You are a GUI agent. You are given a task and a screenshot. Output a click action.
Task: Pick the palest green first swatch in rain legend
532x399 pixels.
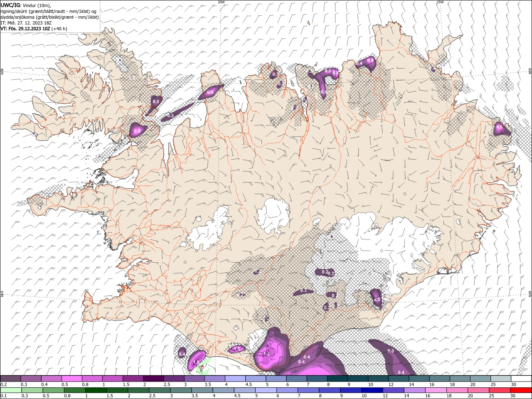[x=10, y=390]
